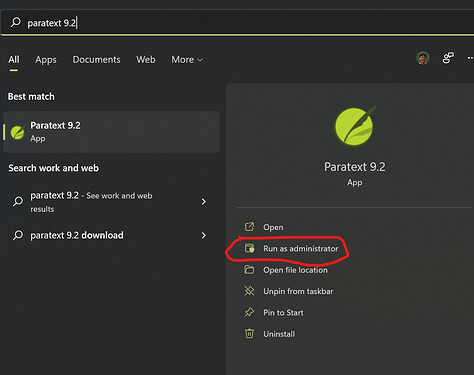Click the Uninstall trash can icon
The height and width of the screenshot is (375, 474).
249,333
